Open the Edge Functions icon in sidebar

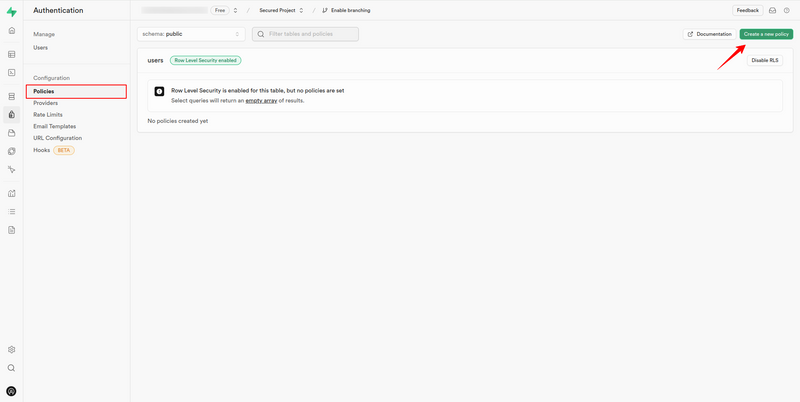11,151
